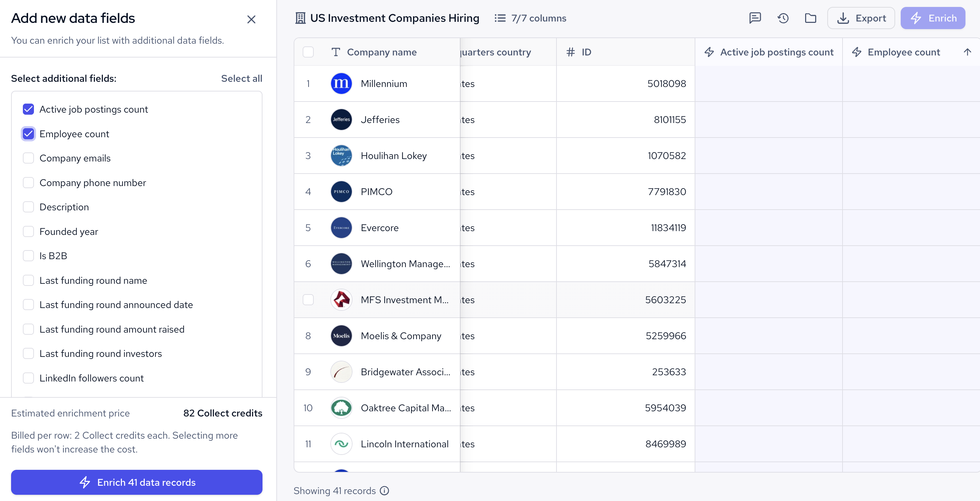This screenshot has width=980, height=501.
Task: Click the lightning icon on Active job postings header
Action: pyautogui.click(x=709, y=52)
